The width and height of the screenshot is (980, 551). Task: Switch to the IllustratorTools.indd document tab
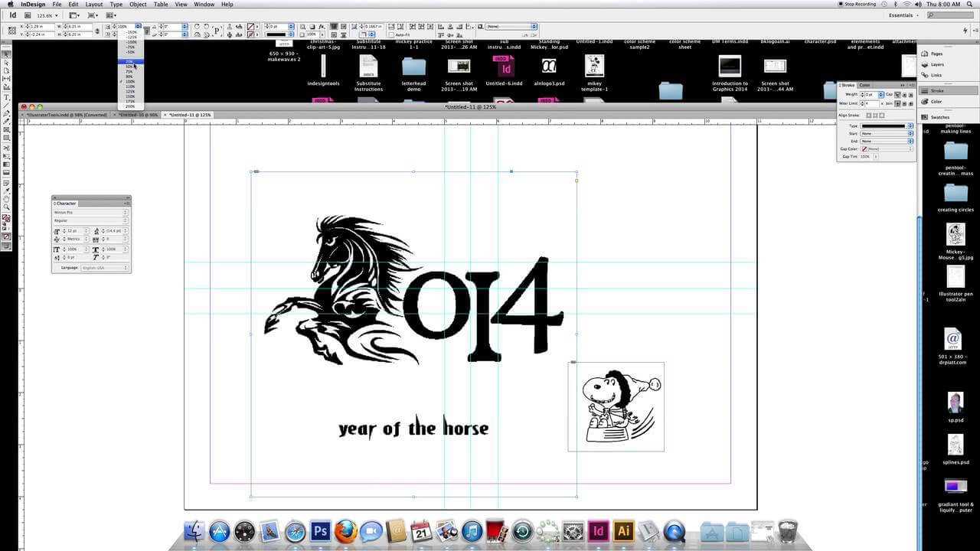tap(67, 115)
